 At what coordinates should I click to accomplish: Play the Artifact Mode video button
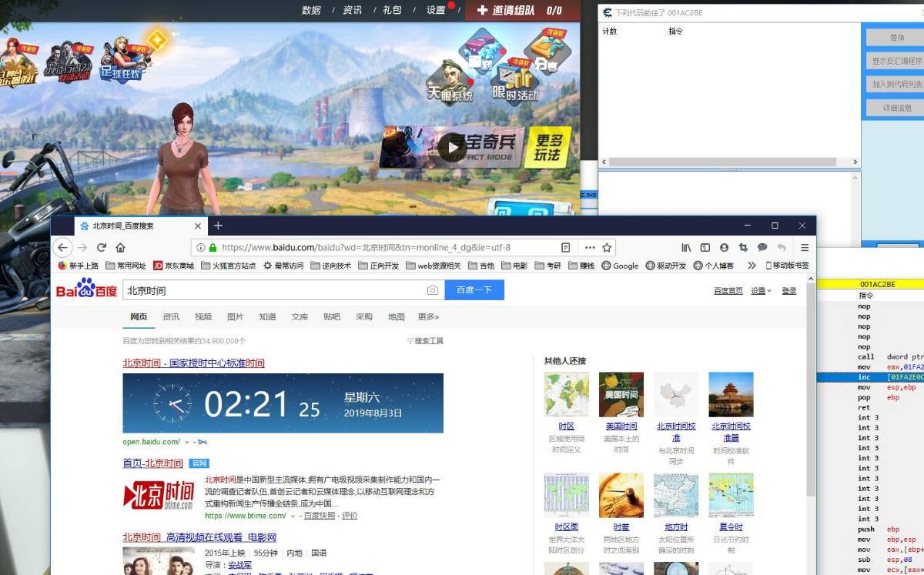452,147
